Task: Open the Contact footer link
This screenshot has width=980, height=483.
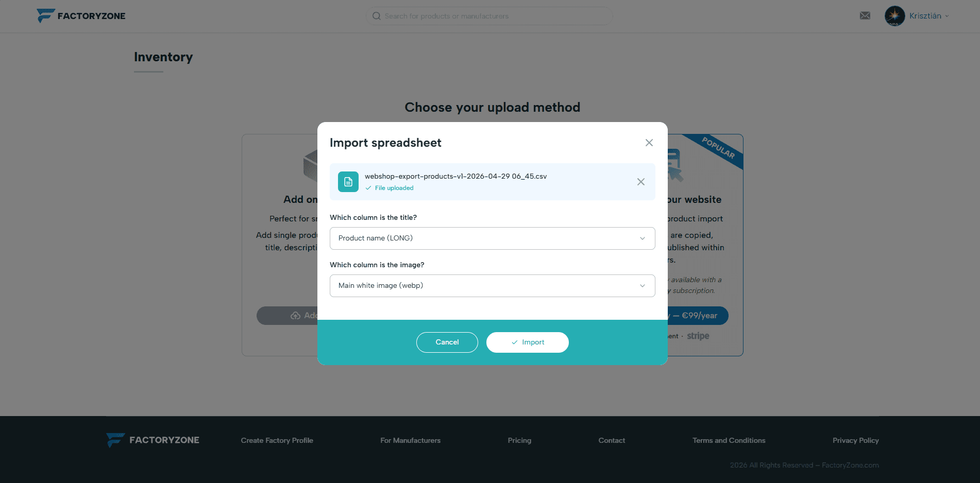Action: pyautogui.click(x=612, y=440)
